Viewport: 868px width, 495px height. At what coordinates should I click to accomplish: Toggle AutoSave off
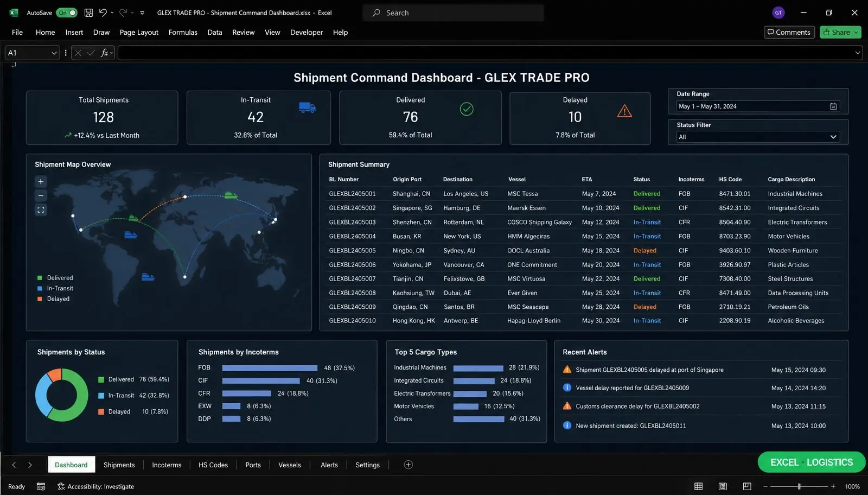click(67, 12)
